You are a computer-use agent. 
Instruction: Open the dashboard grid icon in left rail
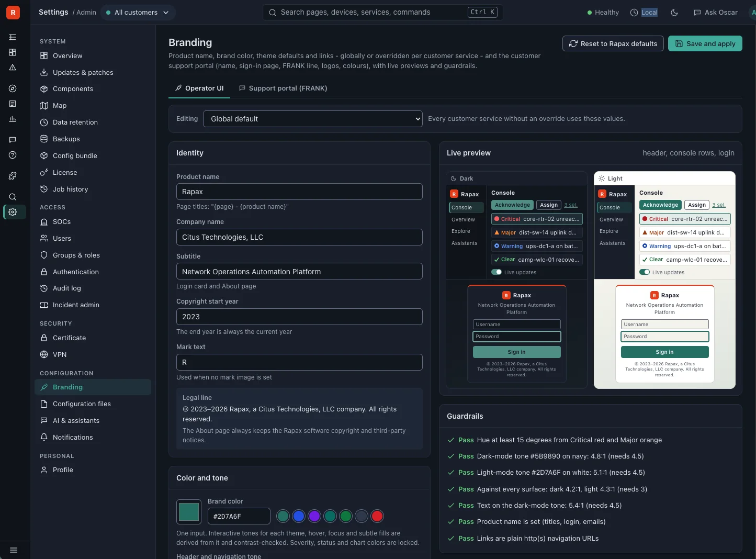click(13, 52)
